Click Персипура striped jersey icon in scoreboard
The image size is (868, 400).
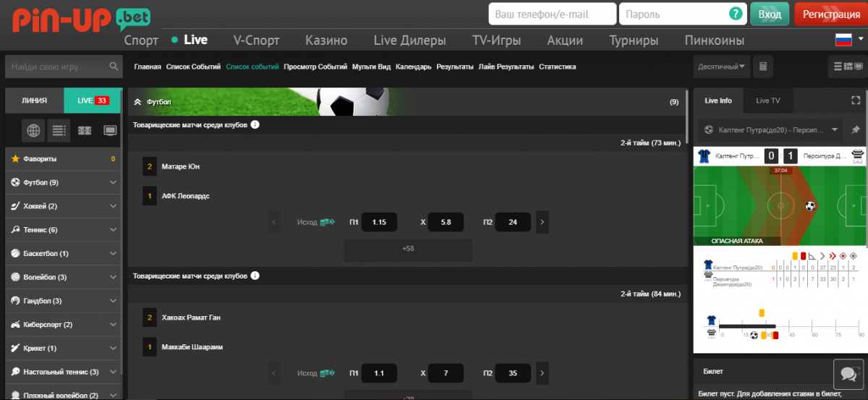point(858,155)
